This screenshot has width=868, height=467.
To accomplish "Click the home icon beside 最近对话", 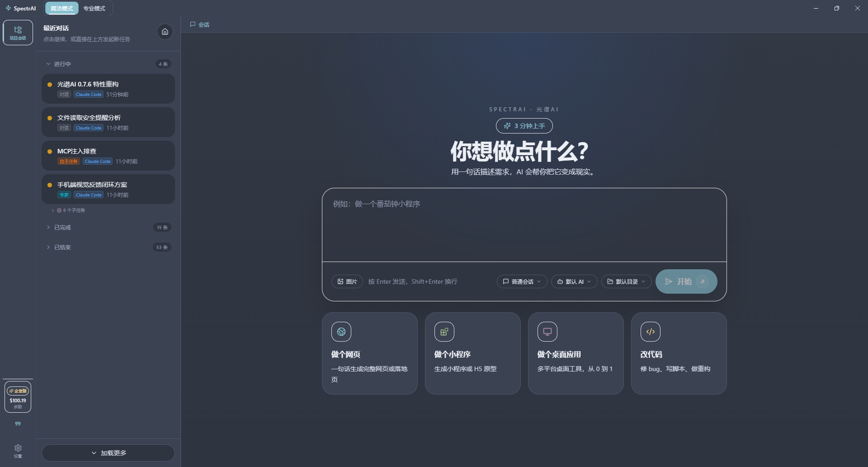I will click(165, 32).
